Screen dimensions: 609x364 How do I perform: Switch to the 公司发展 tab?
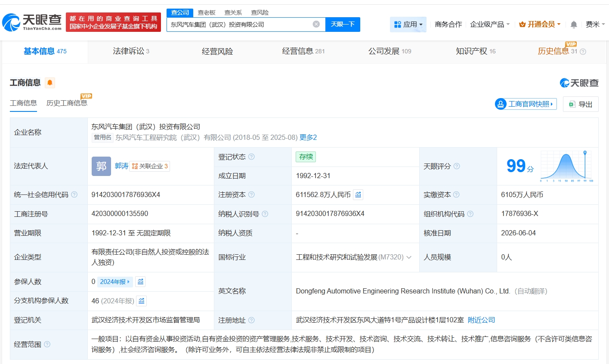390,51
